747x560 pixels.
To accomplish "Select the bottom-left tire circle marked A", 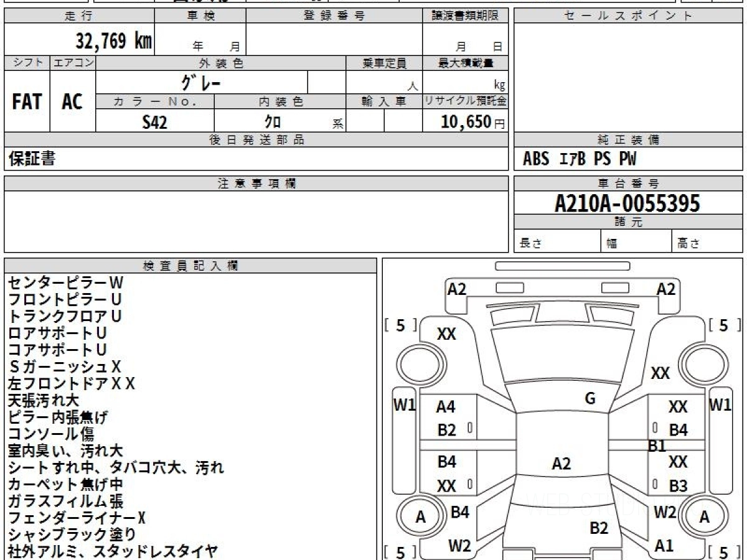I will click(421, 517).
